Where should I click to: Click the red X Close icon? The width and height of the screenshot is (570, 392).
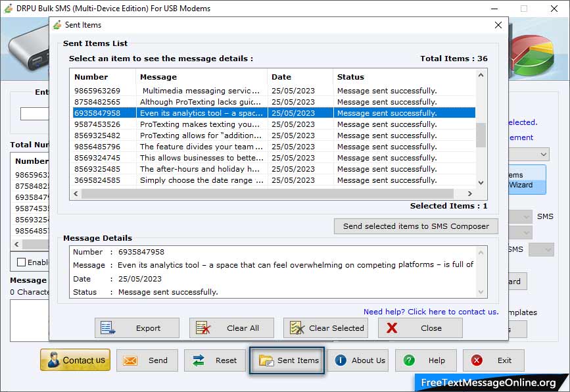click(392, 328)
